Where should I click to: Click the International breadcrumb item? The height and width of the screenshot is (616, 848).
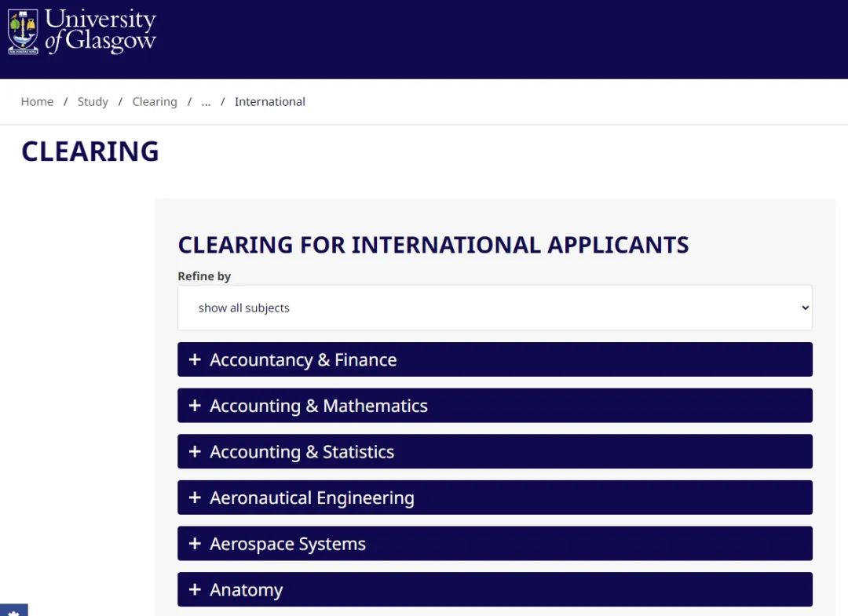click(x=270, y=101)
